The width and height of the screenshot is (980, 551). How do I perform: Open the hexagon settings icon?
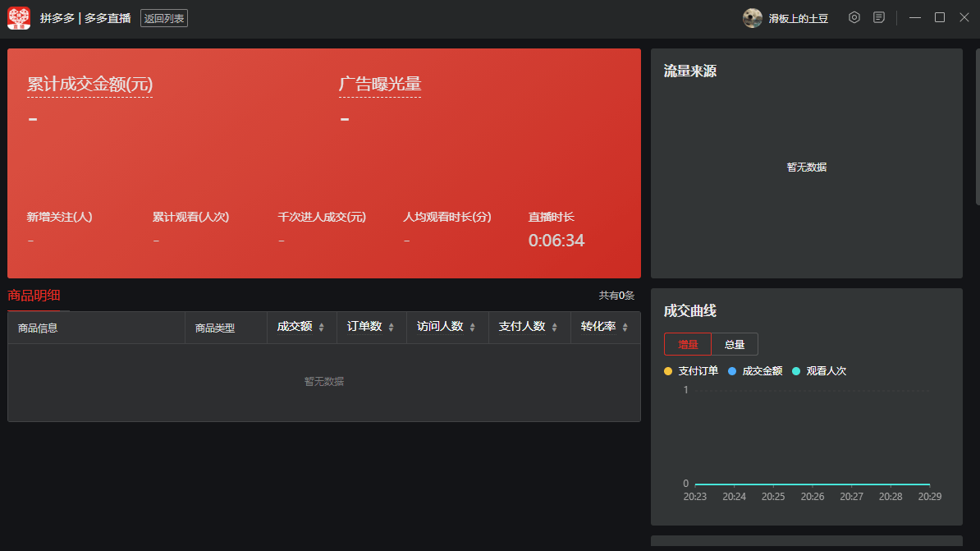pyautogui.click(x=854, y=17)
